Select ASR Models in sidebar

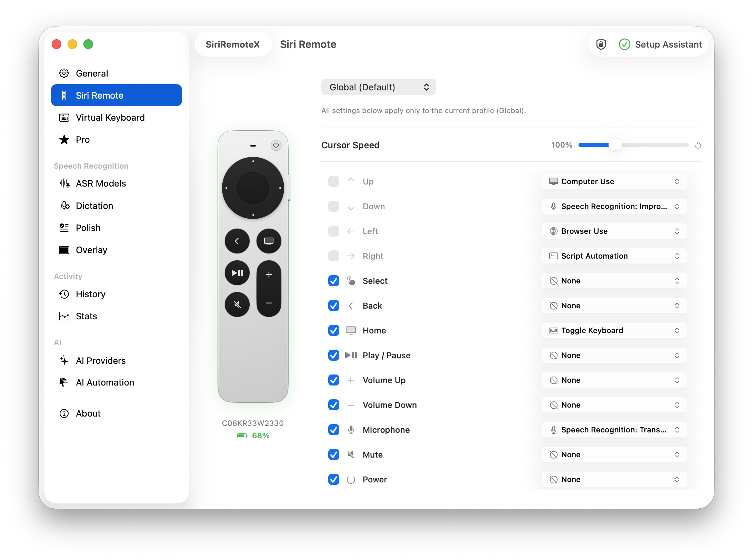pyautogui.click(x=117, y=184)
